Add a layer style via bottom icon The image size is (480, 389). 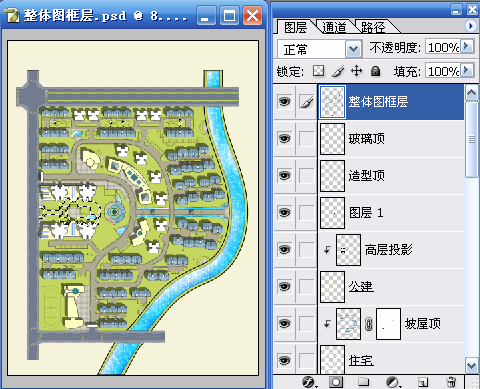coord(309,382)
